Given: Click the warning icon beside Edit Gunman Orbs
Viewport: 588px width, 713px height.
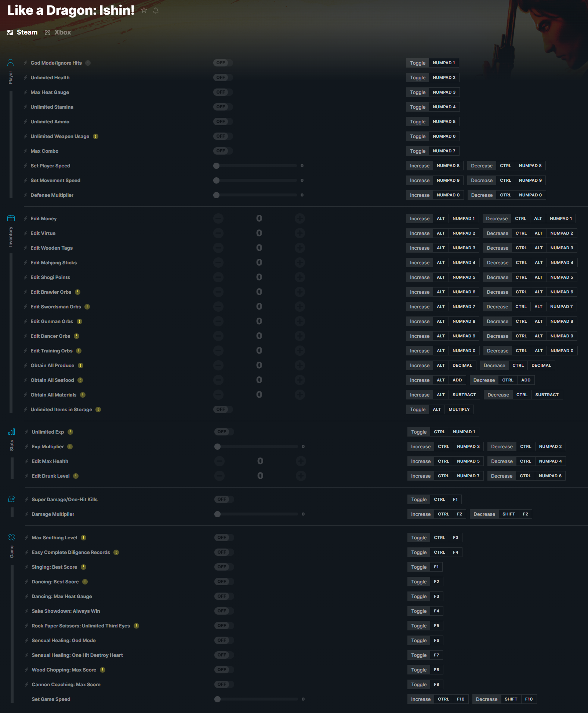Looking at the screenshot, I should click(79, 321).
